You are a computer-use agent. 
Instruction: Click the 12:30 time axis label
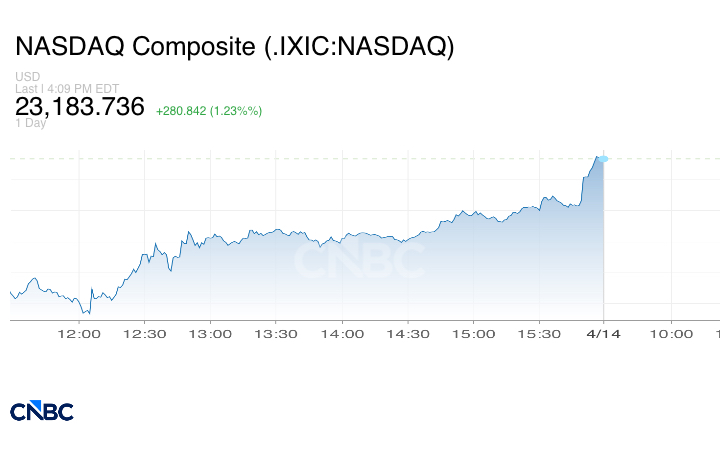[145, 333]
